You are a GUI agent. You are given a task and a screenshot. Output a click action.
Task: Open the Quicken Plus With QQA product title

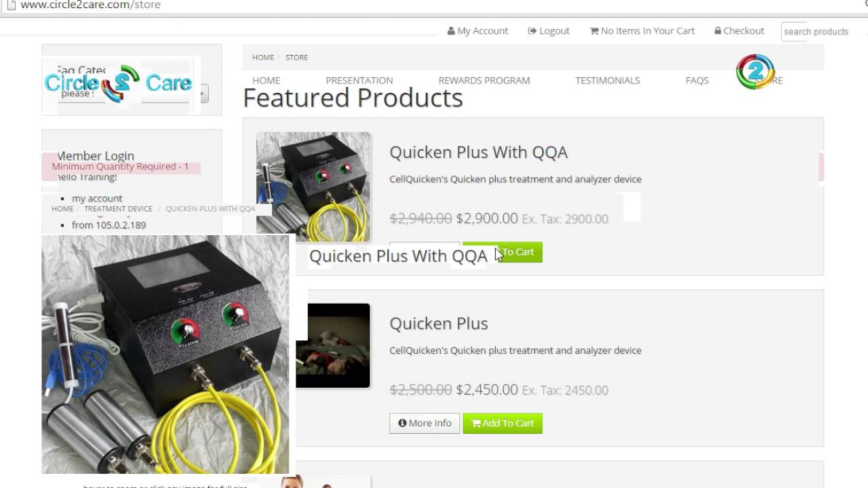tap(478, 152)
